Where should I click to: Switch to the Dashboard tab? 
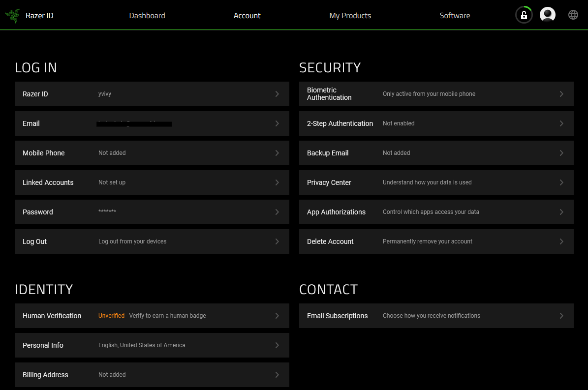147,15
